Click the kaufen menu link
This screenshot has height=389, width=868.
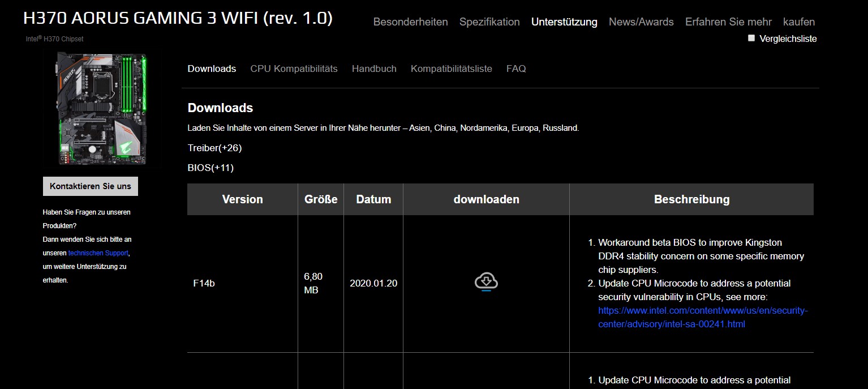point(799,22)
